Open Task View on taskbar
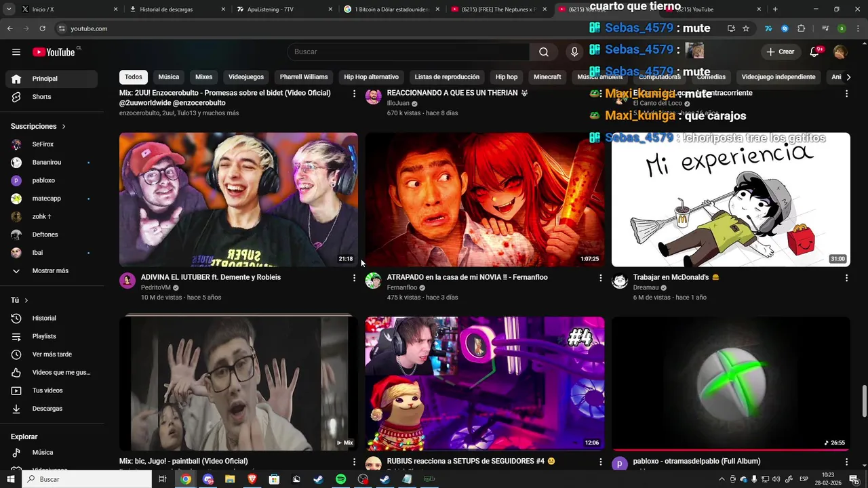Screen dimensions: 868x488 click(x=163, y=479)
